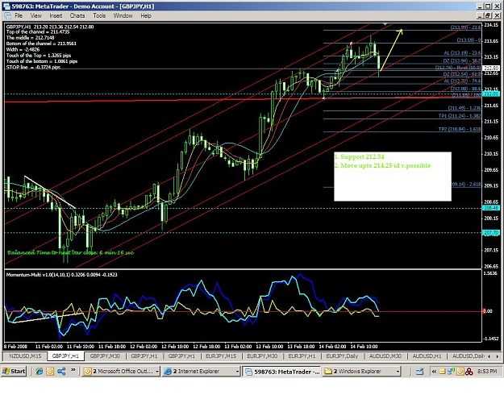Click the 'TP2 (210.84)' Fibonacci level label
This screenshot has height=420, width=504.
(460, 129)
